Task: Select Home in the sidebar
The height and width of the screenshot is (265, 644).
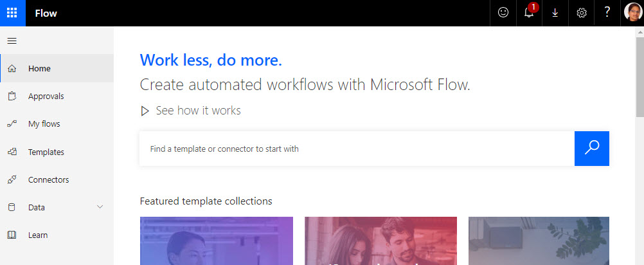Action: coord(57,68)
